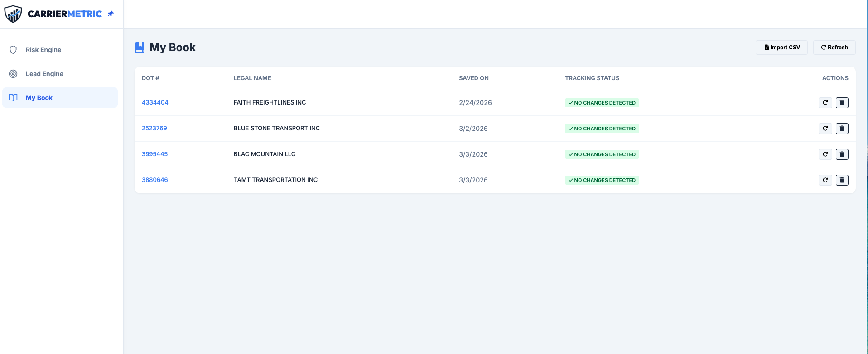The width and height of the screenshot is (868, 354).
Task: Click the TRACKING STATUS column header
Action: coord(592,78)
